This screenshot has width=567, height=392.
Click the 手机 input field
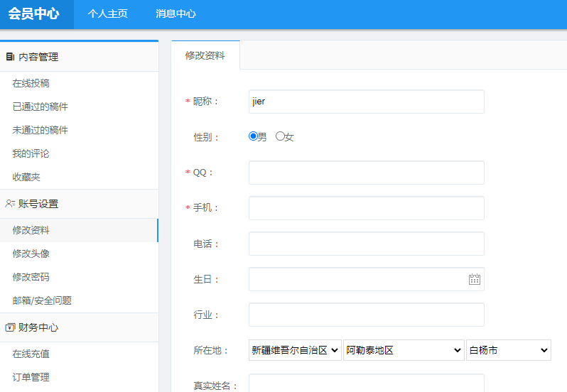pyautogui.click(x=366, y=208)
